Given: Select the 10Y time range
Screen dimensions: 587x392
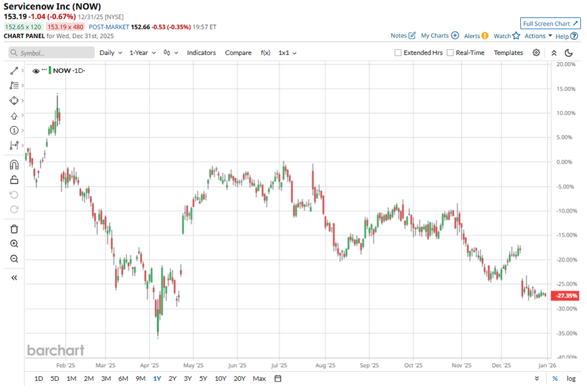Looking at the screenshot, I should coord(220,378).
